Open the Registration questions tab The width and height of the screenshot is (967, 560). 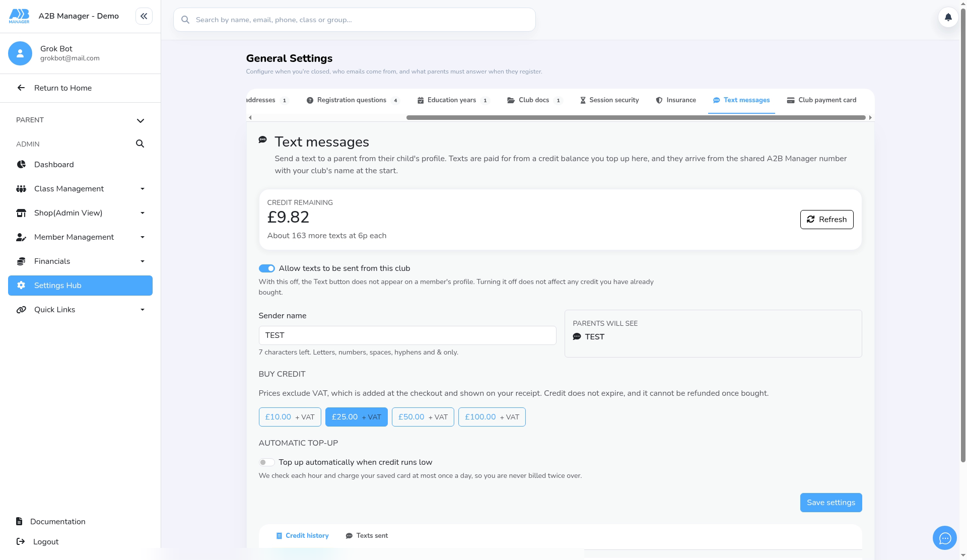(x=353, y=100)
